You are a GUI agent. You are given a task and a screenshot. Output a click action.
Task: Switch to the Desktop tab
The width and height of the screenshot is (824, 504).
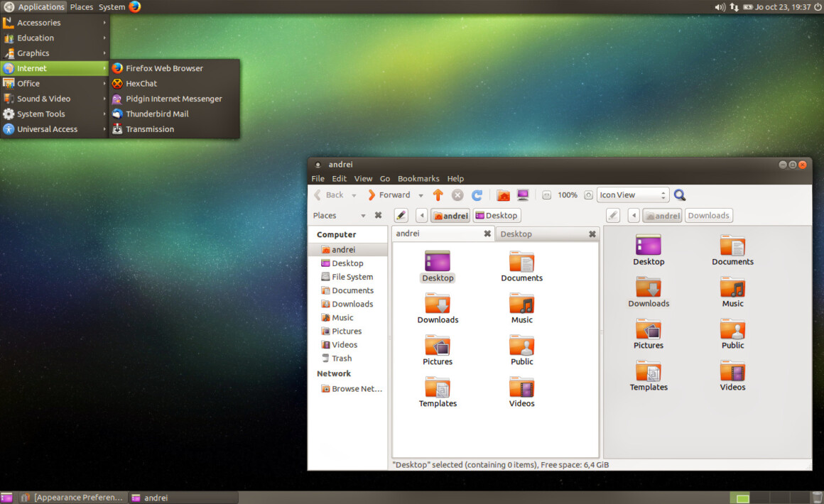coord(516,233)
